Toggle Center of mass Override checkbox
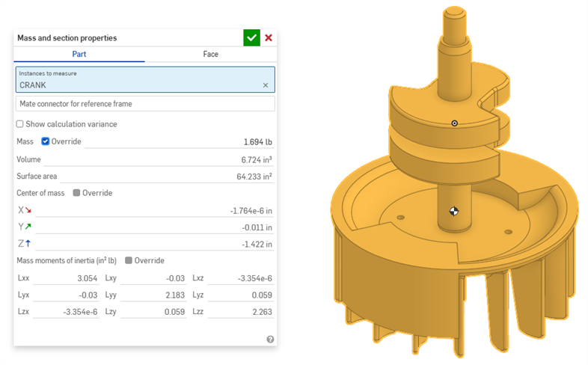 76,193
